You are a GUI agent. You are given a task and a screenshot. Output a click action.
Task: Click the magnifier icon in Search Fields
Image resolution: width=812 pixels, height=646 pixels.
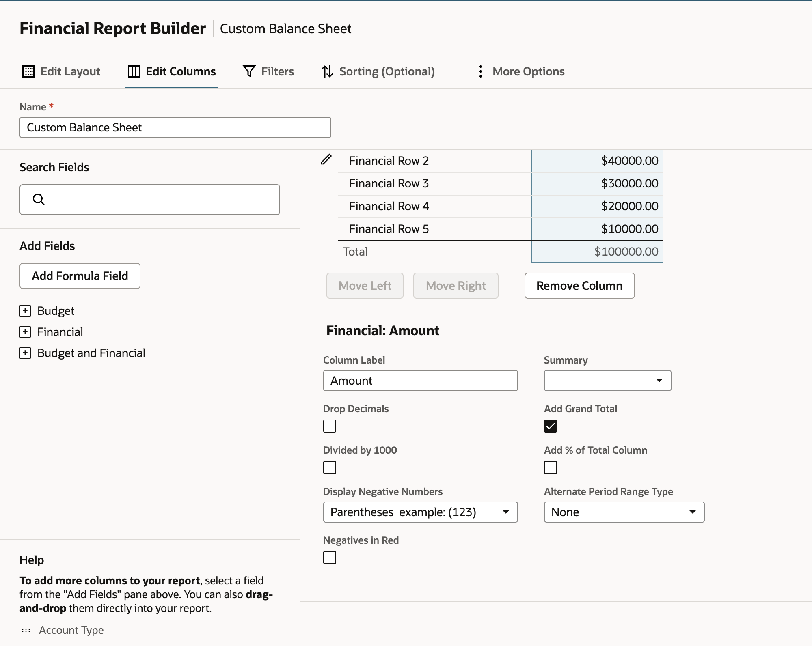(39, 199)
